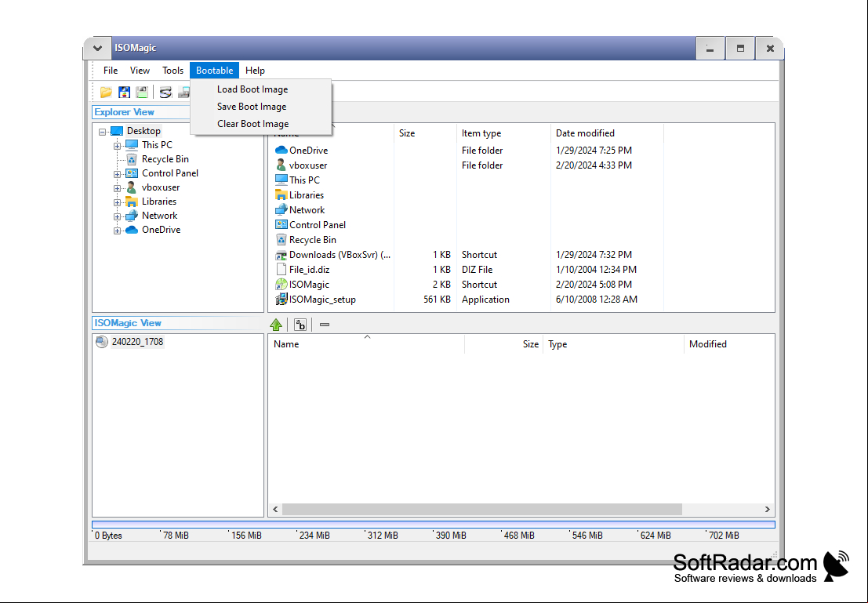Click the Network icon in file list

coord(281,210)
